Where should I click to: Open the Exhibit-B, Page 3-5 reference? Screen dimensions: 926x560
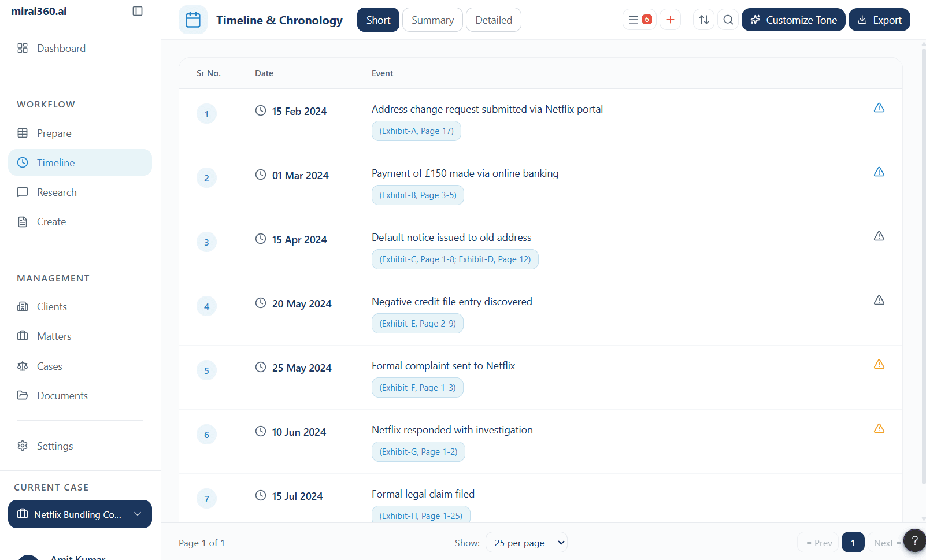click(x=417, y=195)
